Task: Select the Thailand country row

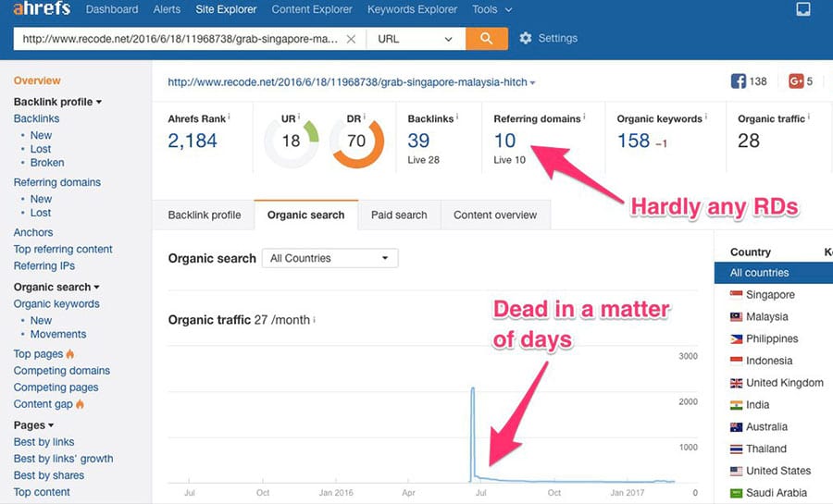Action: coord(774,449)
